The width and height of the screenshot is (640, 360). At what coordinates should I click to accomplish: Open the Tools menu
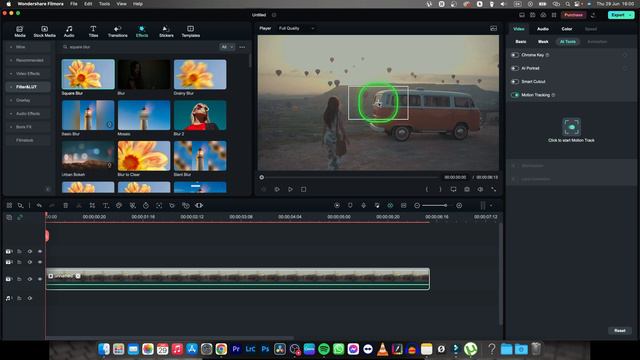click(x=104, y=4)
